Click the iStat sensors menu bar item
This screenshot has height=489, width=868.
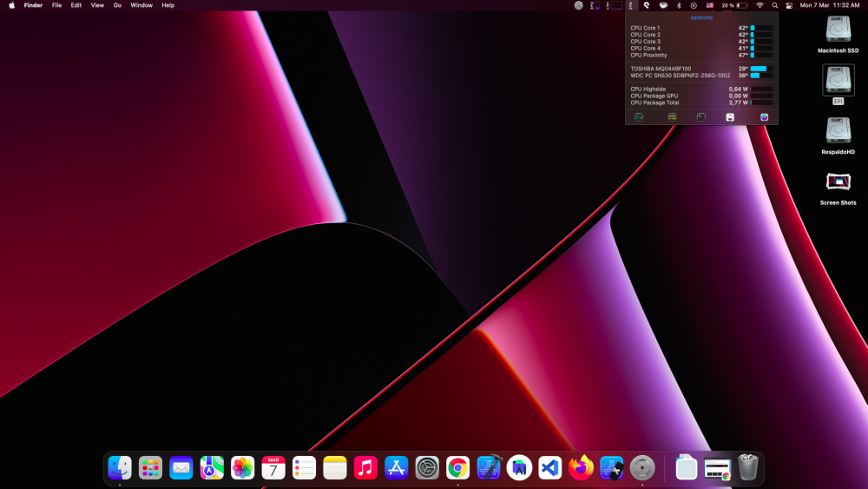pyautogui.click(x=630, y=5)
